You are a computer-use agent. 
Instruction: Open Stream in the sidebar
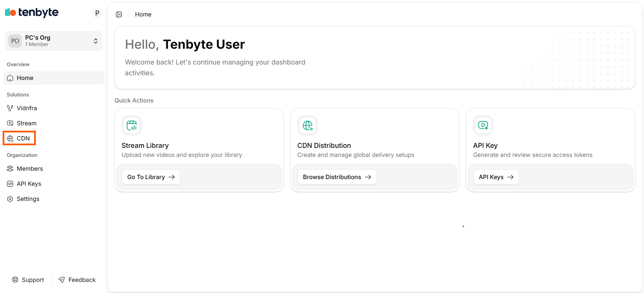pyautogui.click(x=54, y=123)
